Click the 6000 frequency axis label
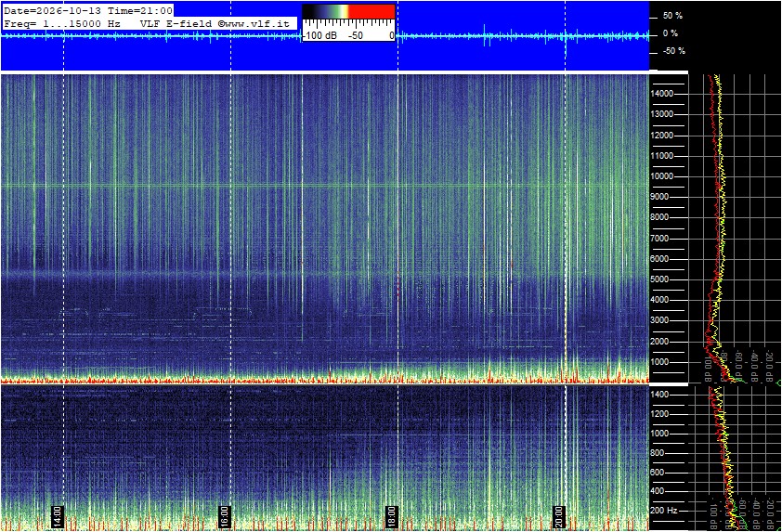Screen dimensions: 782x532 659,259
